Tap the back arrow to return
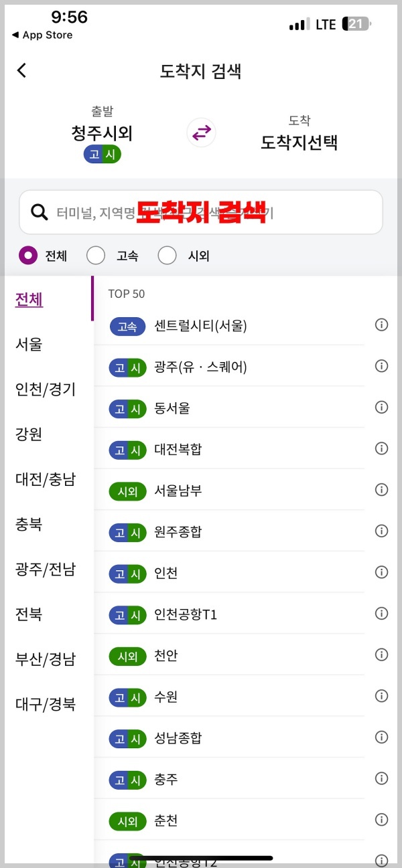The image size is (402, 868). (21, 70)
